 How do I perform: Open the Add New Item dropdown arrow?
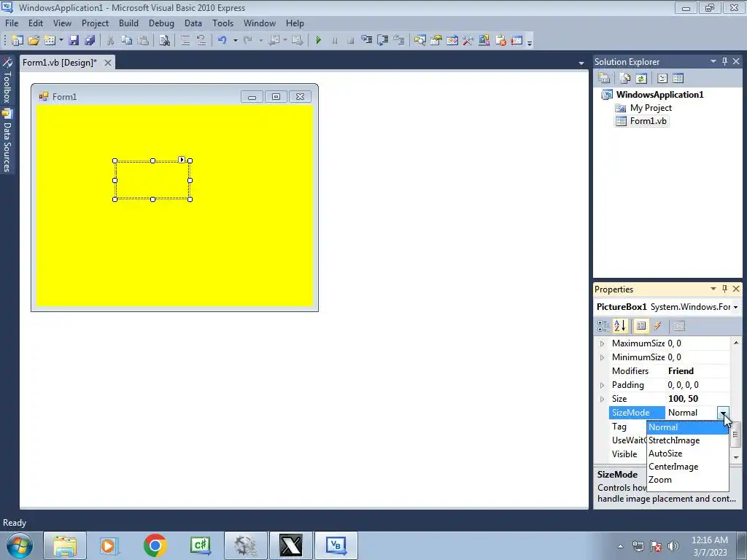click(61, 41)
